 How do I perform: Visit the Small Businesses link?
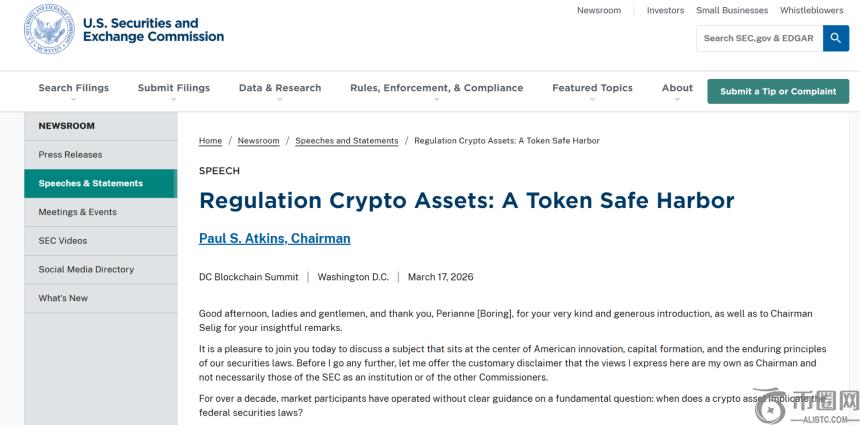tap(732, 10)
